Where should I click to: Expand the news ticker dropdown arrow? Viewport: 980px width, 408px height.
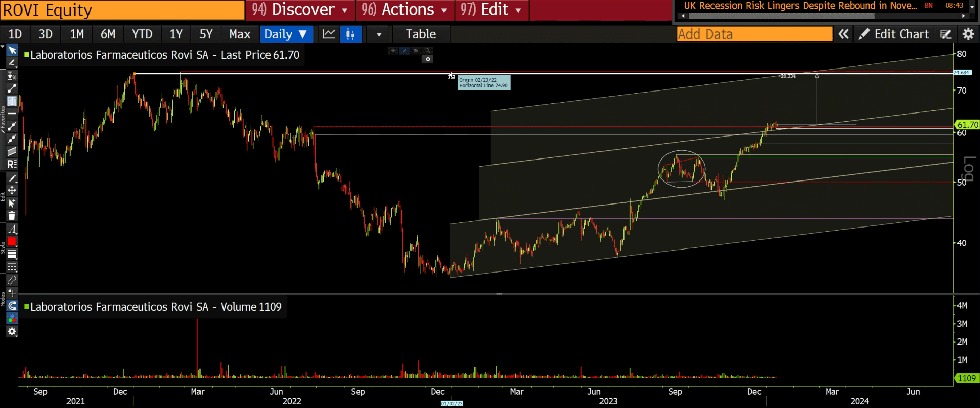click(x=973, y=7)
